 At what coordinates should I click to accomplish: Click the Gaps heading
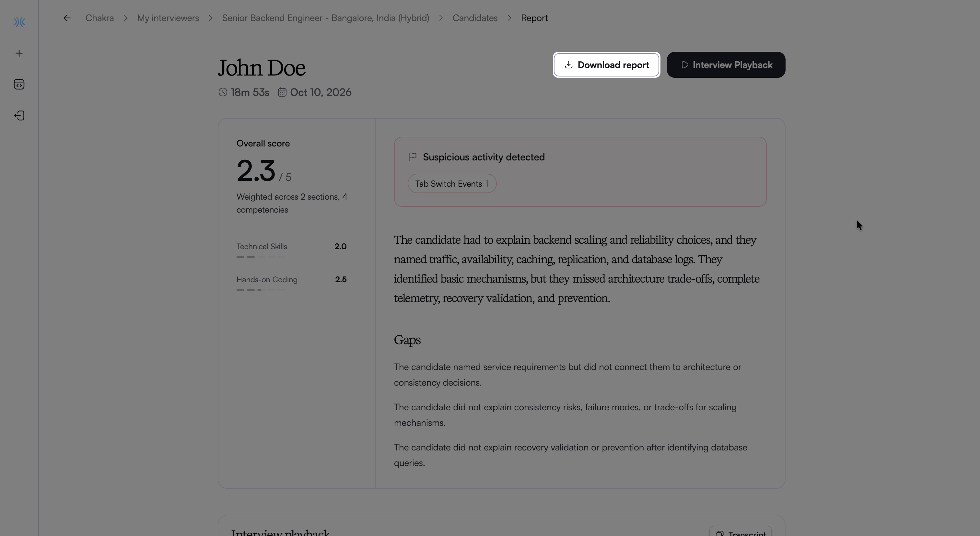407,340
